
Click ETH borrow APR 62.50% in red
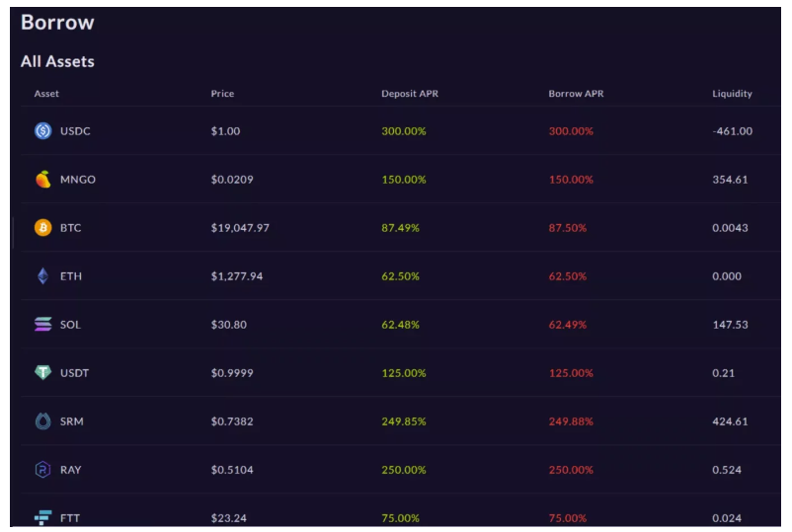pos(567,276)
